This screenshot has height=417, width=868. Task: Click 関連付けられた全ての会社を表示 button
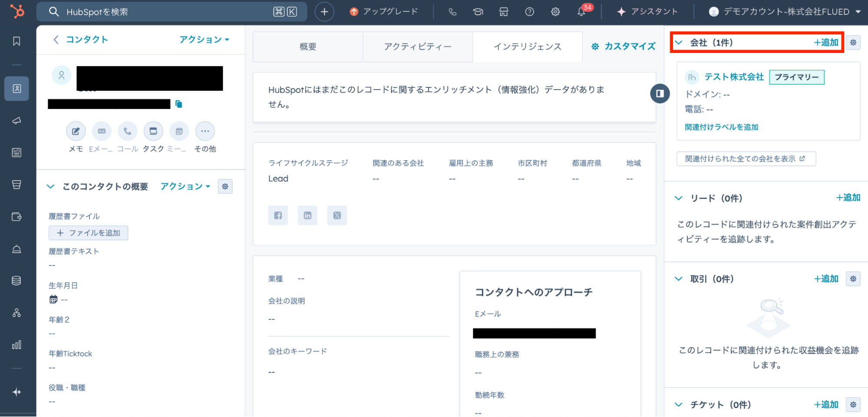(x=746, y=159)
